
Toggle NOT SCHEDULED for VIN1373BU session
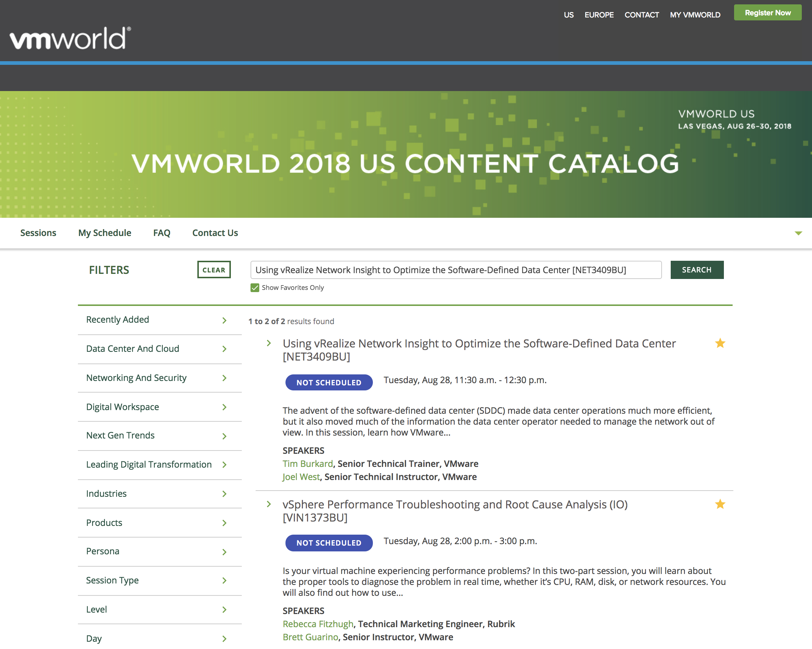click(328, 543)
